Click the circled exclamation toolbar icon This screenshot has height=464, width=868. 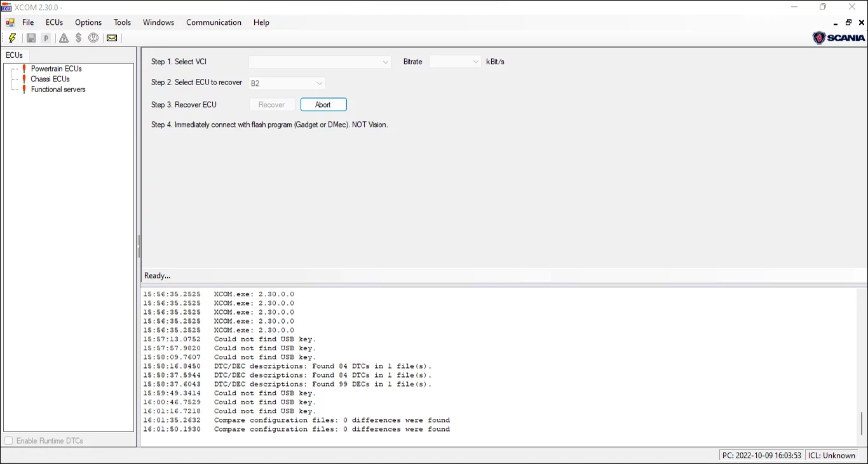93,38
